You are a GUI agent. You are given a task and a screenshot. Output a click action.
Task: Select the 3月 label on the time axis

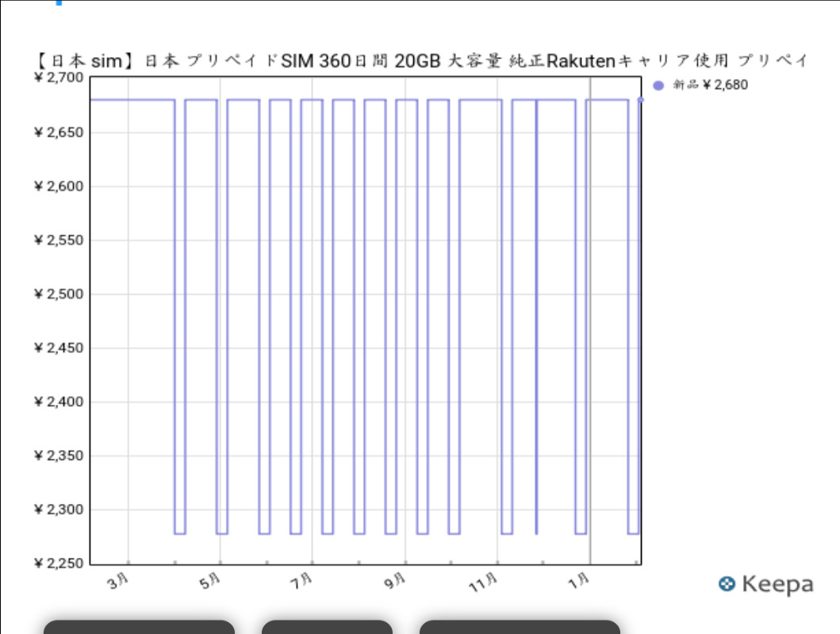[x=118, y=582]
